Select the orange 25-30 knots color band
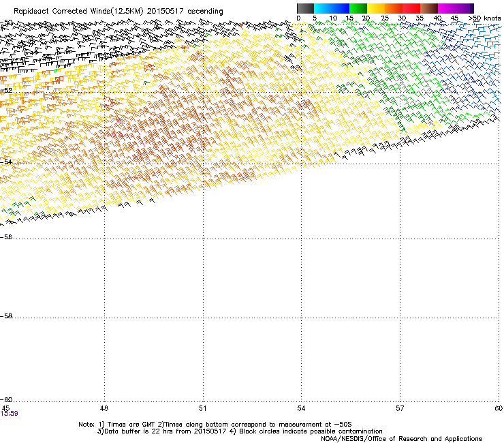The width and height of the screenshot is (504, 443). (x=394, y=8)
